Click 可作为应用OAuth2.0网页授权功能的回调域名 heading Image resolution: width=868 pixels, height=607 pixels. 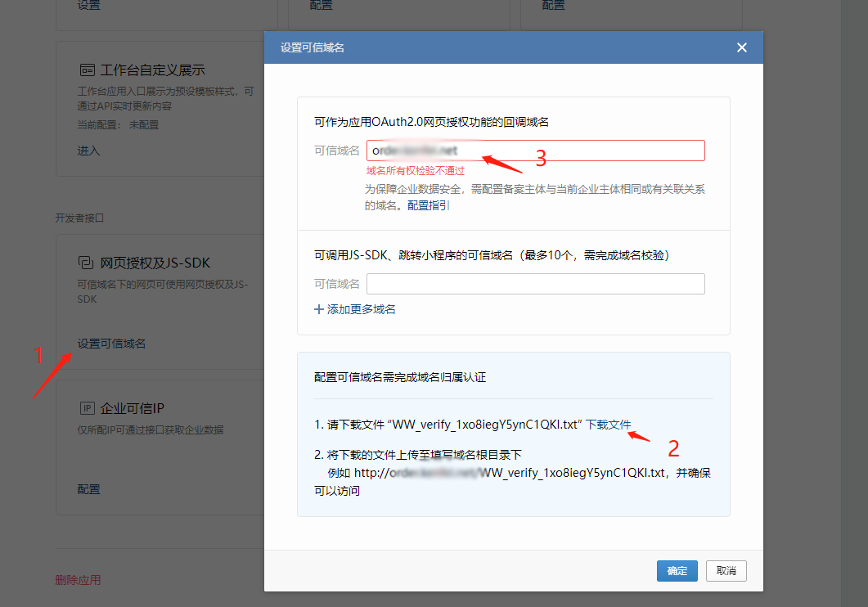(431, 122)
